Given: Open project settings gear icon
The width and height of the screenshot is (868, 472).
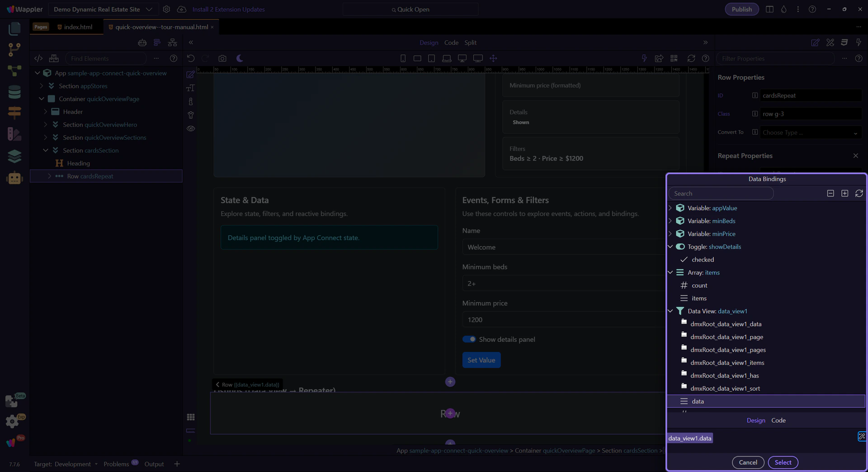Looking at the screenshot, I should (x=166, y=9).
